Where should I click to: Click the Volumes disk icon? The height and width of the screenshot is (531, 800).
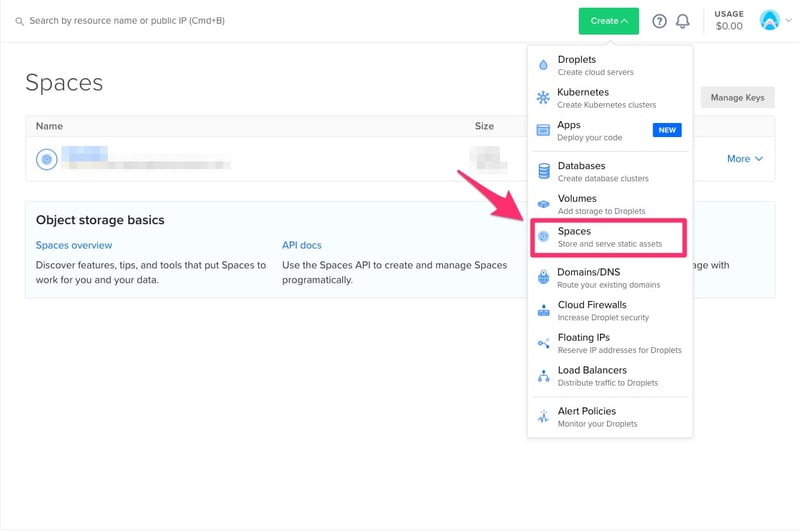pyautogui.click(x=543, y=204)
